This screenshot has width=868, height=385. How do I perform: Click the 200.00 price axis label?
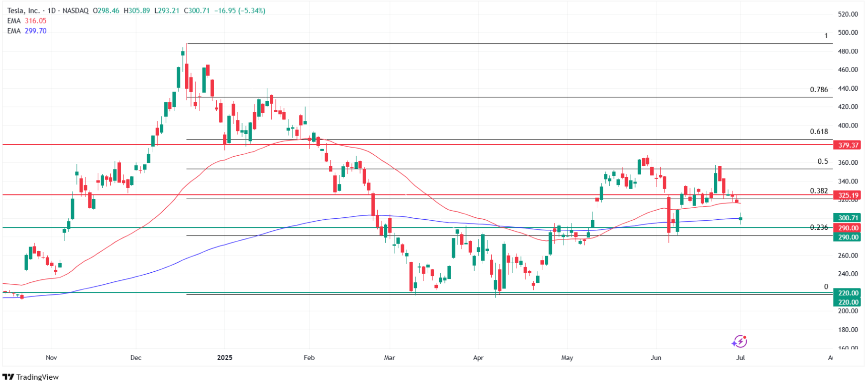tap(848, 311)
